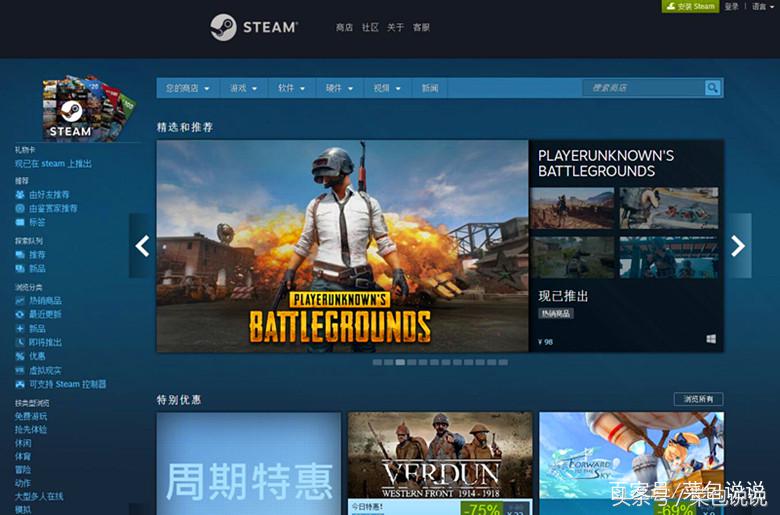Open the 体育 genre link
Screen dimensions: 780x515
23,456
